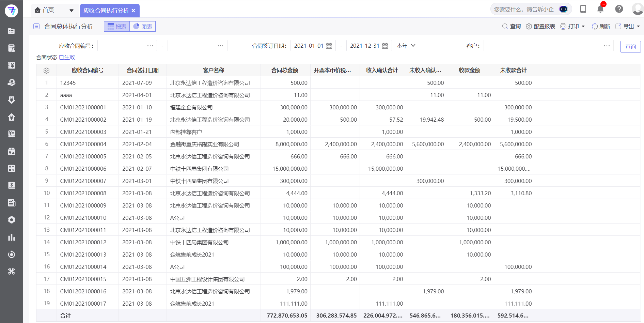The width and height of the screenshot is (644, 323).
Task: Select the bar chart statistics icon in left sidebar
Action: point(12,237)
